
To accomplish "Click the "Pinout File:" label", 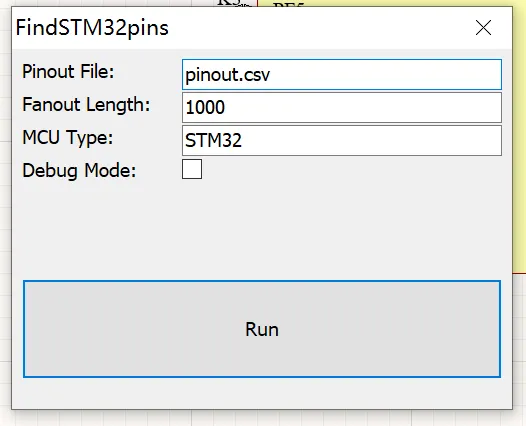I will coord(68,71).
